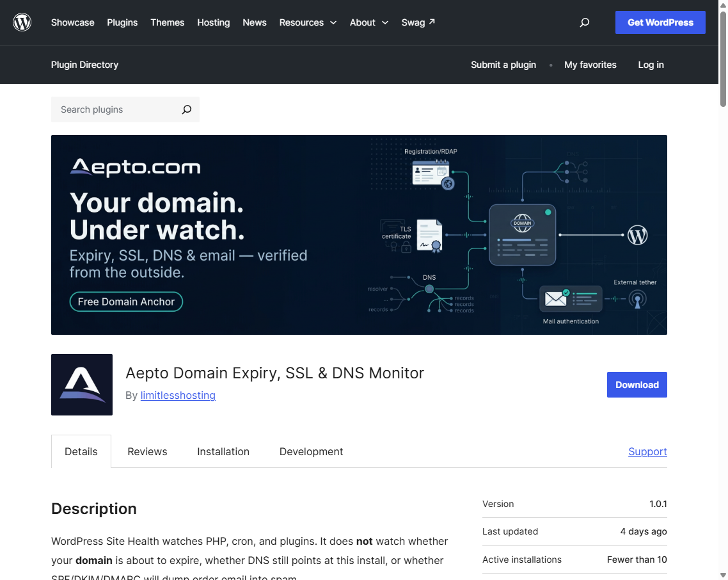Click the 'Last updated' label
Image resolution: width=728 pixels, height=580 pixels.
510,531
